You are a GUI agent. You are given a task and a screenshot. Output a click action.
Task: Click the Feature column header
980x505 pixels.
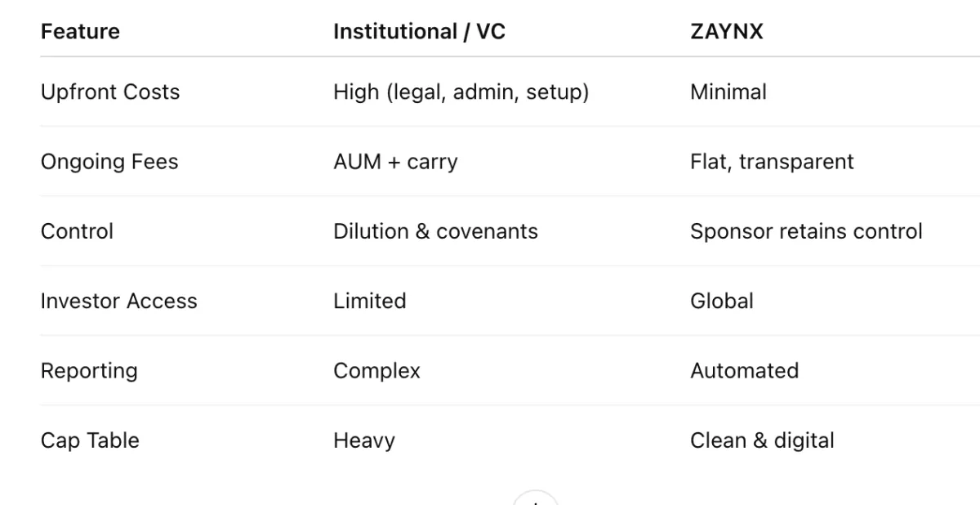80,32
